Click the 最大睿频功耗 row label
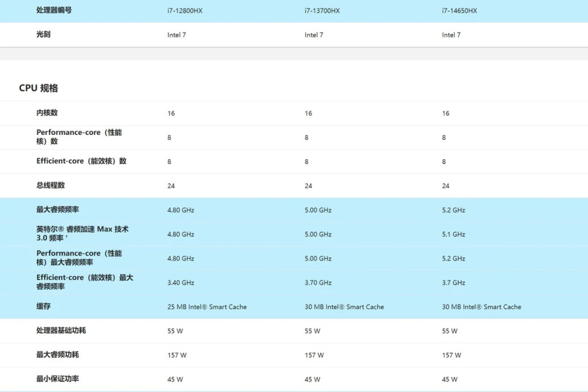588x392 pixels. click(x=58, y=354)
